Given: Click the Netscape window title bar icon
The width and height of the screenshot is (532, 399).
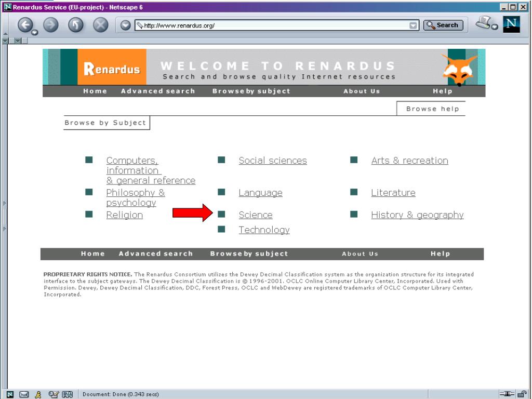Looking at the screenshot, I should (x=7, y=7).
